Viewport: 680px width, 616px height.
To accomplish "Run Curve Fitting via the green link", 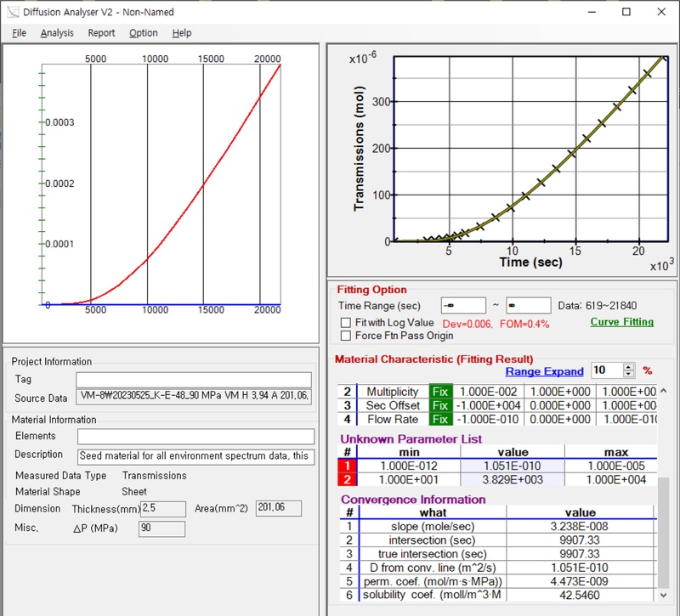I will tap(621, 322).
